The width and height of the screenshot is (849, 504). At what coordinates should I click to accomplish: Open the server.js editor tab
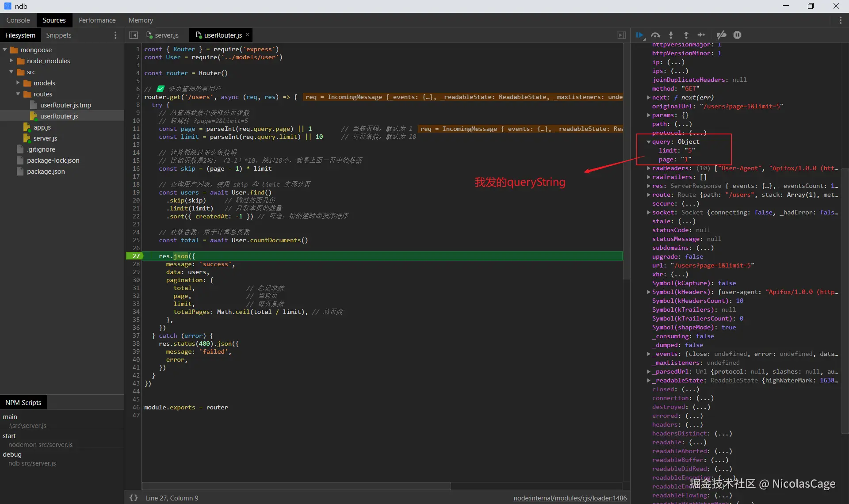click(x=166, y=35)
